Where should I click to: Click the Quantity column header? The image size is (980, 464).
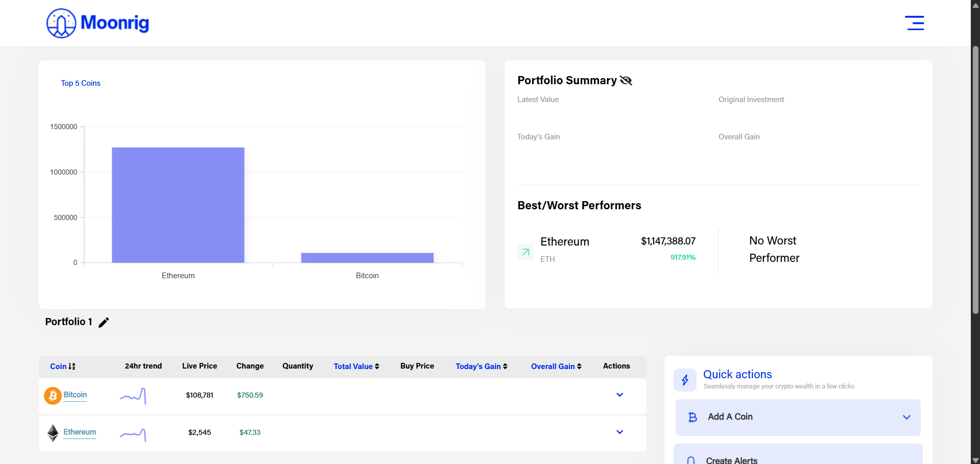pos(298,366)
